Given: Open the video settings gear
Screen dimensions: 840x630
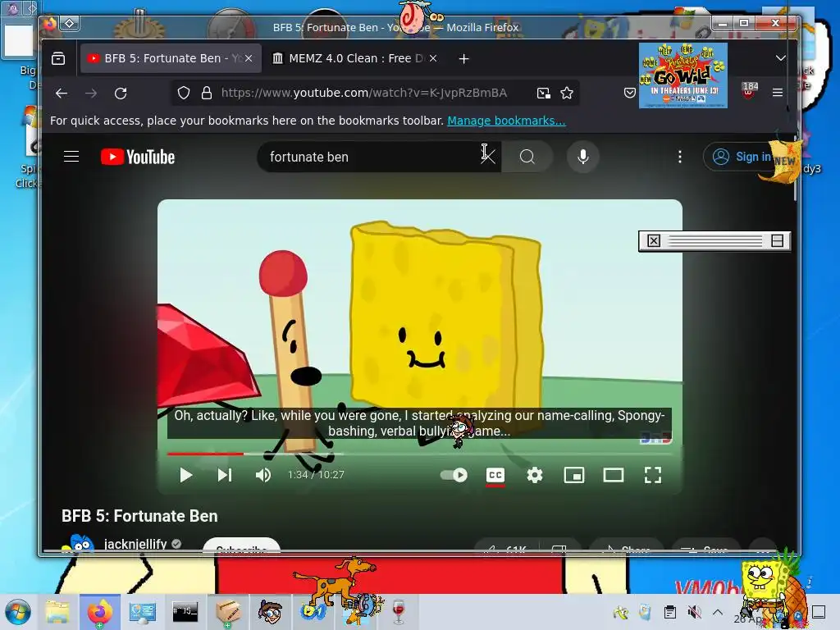Looking at the screenshot, I should point(535,475).
